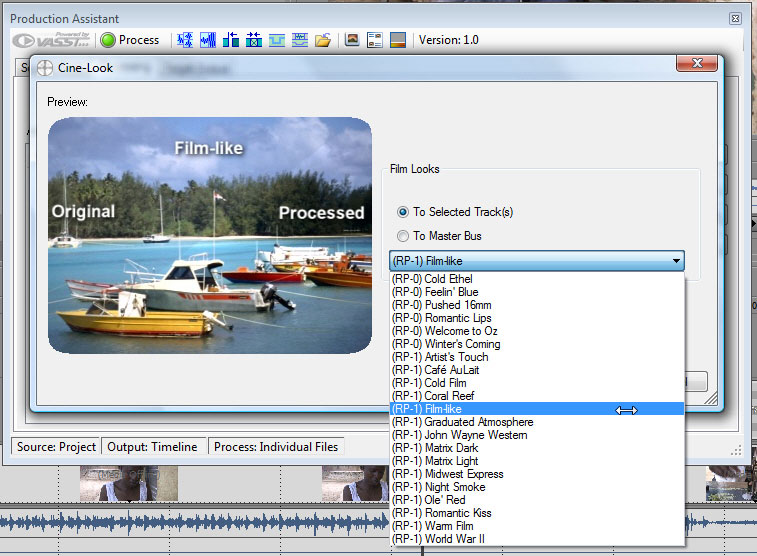Screen dimensions: 757x556
Task: Click the picture thumbnail toolbar icon
Action: coord(352,40)
